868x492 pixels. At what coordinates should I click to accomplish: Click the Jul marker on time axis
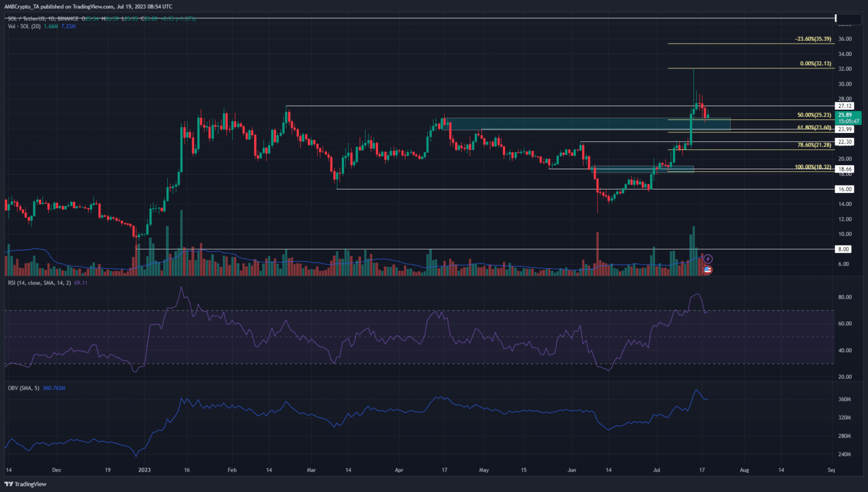pos(657,470)
